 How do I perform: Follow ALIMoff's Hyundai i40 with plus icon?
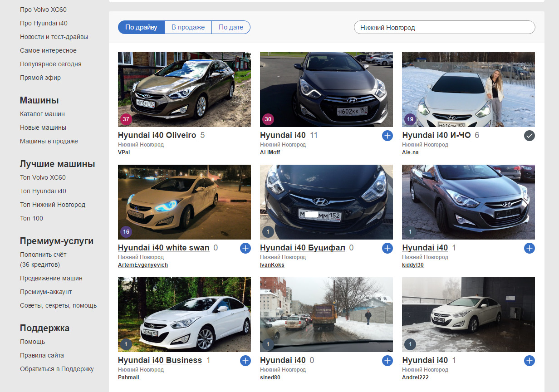[x=387, y=136]
